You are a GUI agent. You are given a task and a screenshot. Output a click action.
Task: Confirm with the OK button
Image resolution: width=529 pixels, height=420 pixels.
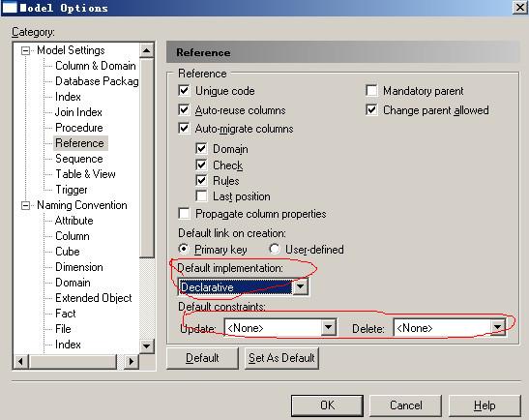click(x=327, y=405)
